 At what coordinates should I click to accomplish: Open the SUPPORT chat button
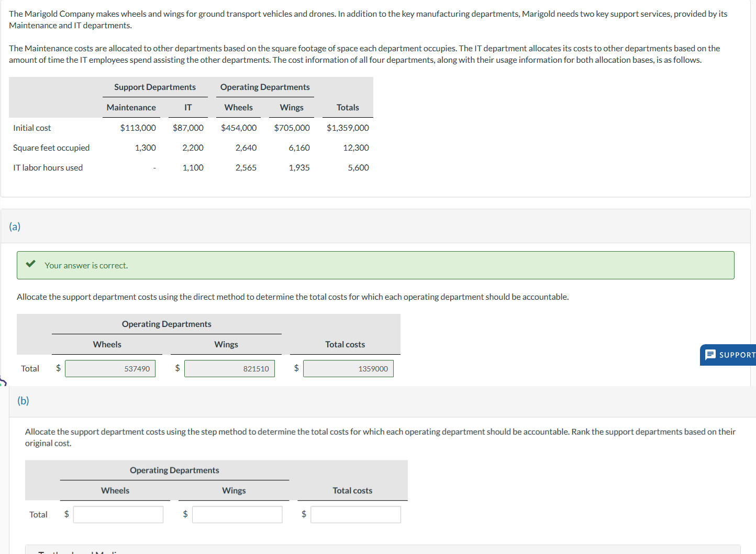[728, 355]
